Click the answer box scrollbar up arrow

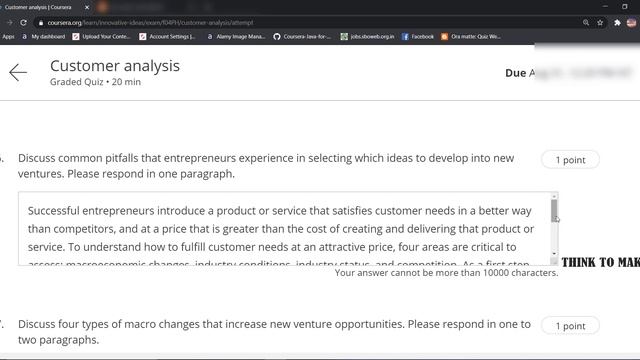click(554, 196)
